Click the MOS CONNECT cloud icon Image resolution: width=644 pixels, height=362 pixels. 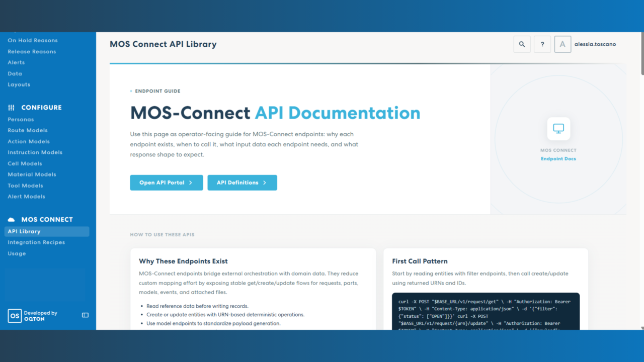point(11,220)
